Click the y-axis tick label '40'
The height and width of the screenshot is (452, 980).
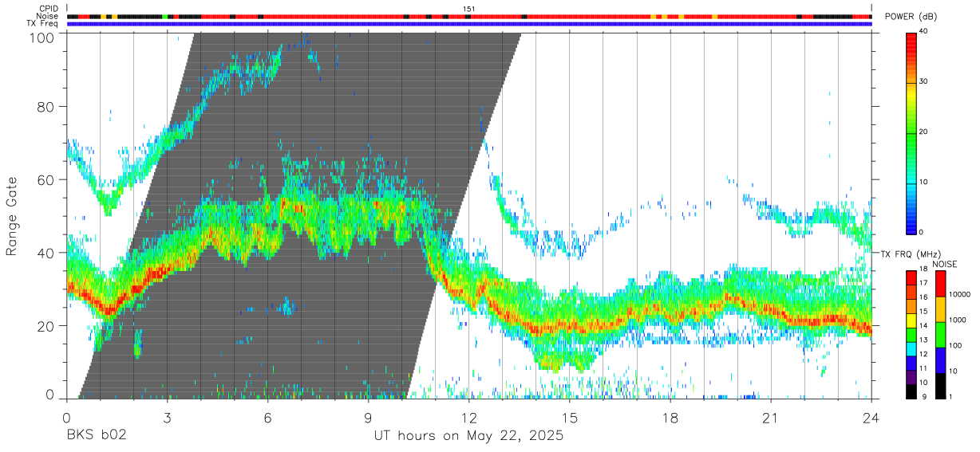pyautogui.click(x=45, y=253)
